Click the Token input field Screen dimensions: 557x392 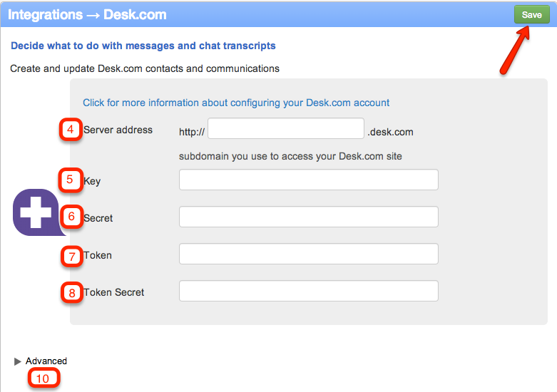point(308,254)
